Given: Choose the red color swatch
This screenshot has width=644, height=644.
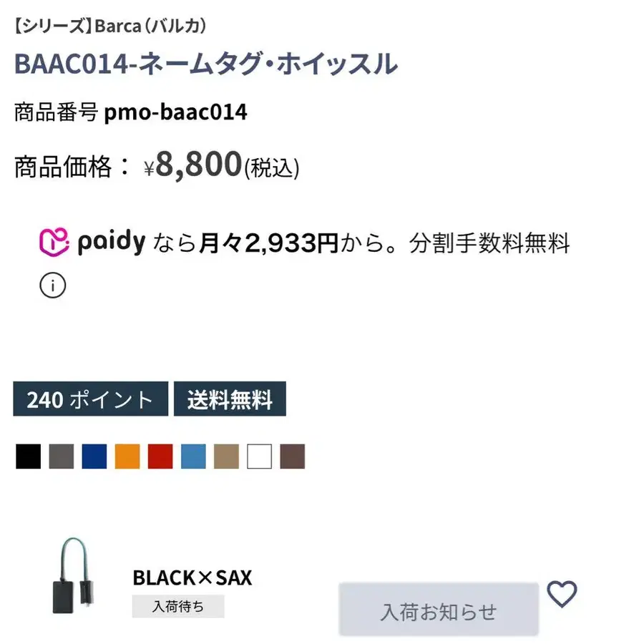Looking at the screenshot, I should point(160,457).
